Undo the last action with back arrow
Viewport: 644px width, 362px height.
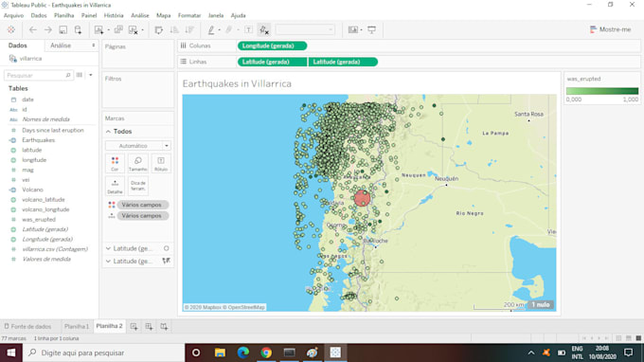[x=33, y=29]
